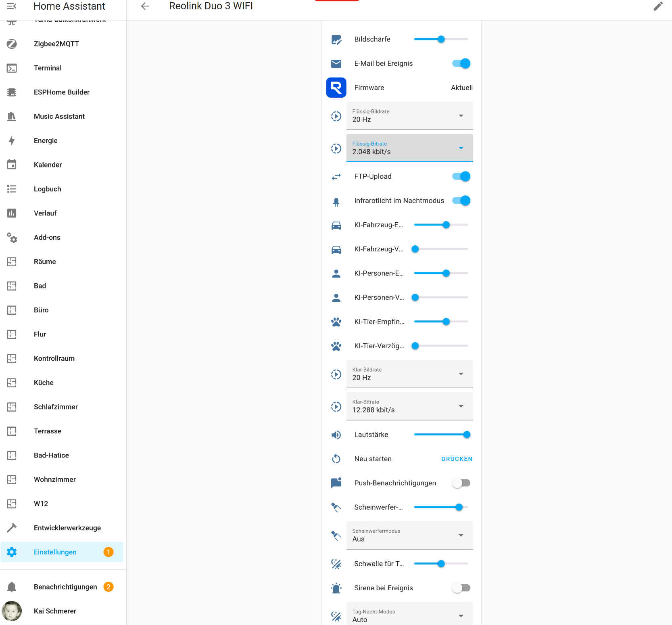The width and height of the screenshot is (672, 625).
Task: Click the Bildschärfe slider handle
Action: click(x=441, y=39)
